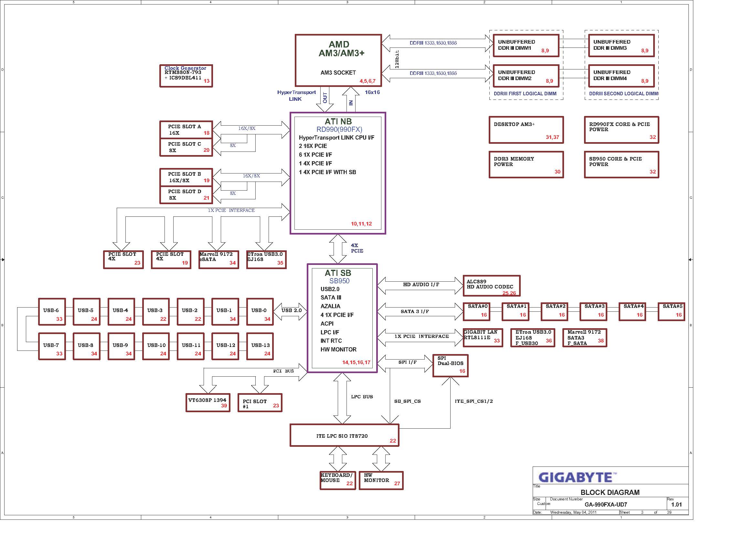The image size is (756, 534).
Task: Select the UNBUFFERED DDR III DIMM3 block
Action: [x=621, y=46]
